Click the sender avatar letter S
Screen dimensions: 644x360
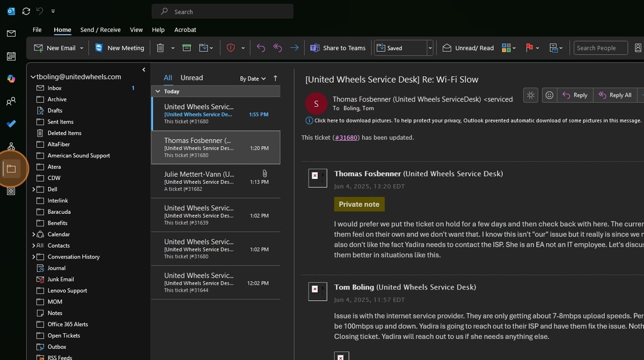click(x=316, y=104)
